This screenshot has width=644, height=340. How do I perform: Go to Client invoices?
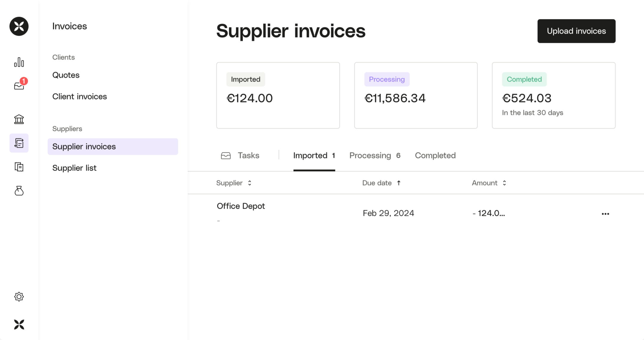(x=80, y=96)
